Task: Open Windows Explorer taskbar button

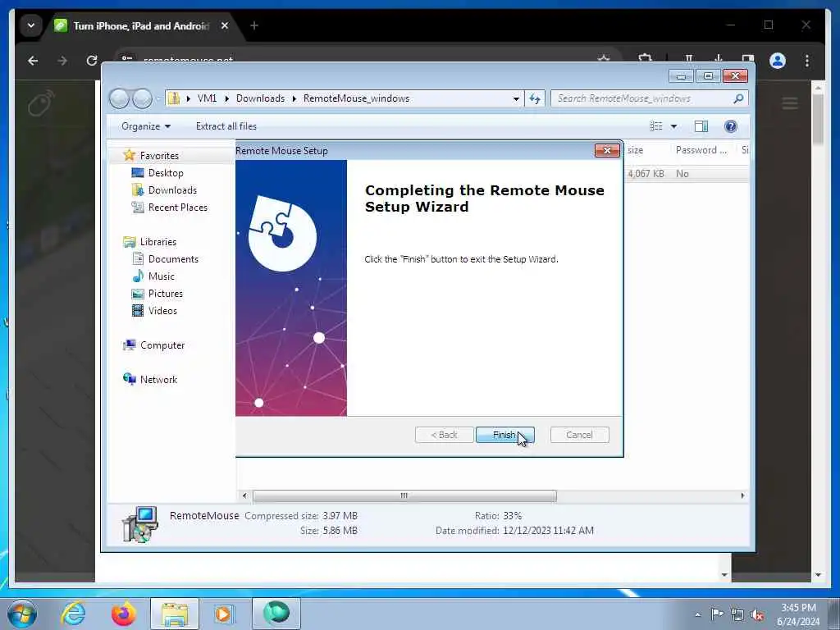Action: [175, 614]
